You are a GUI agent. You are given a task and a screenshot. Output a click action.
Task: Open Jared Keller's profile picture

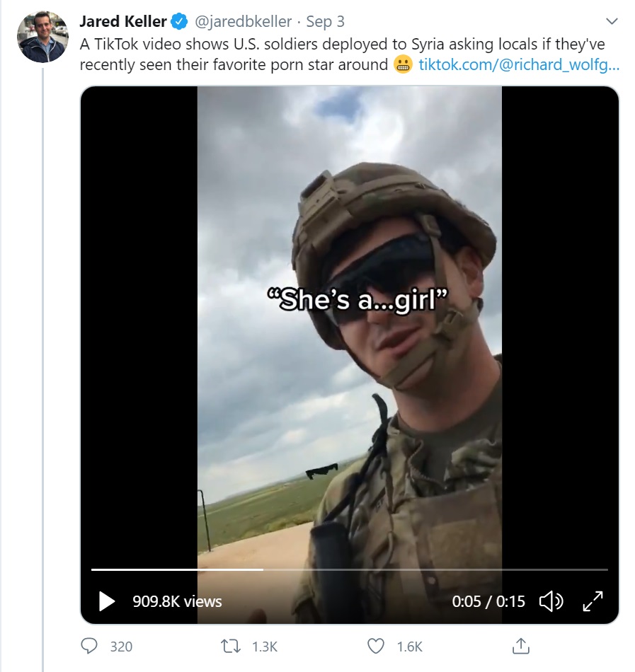coord(42,37)
